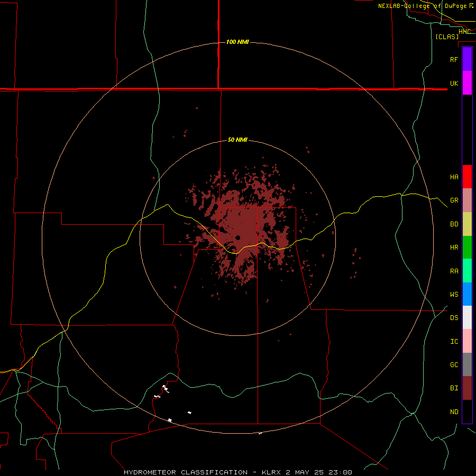
Task: Click the purple RF color swatch
Action: click(467, 59)
